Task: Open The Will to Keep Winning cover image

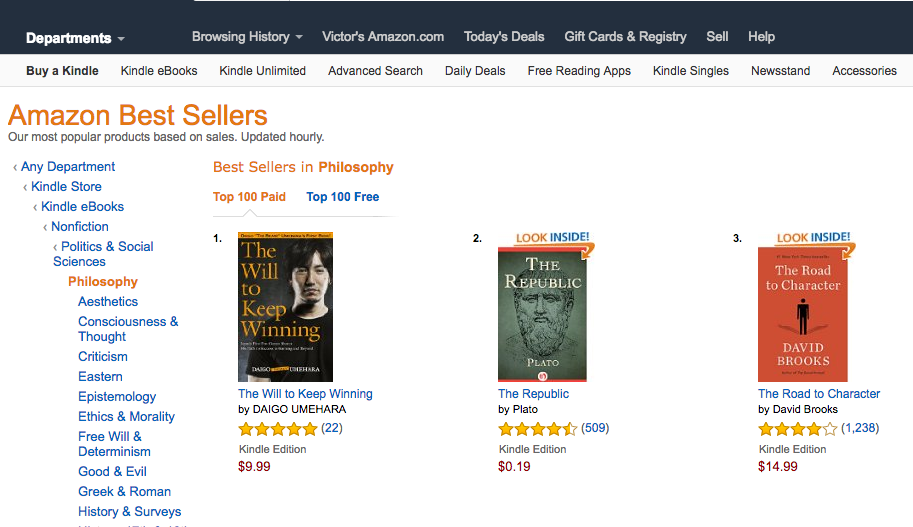Action: click(x=285, y=308)
